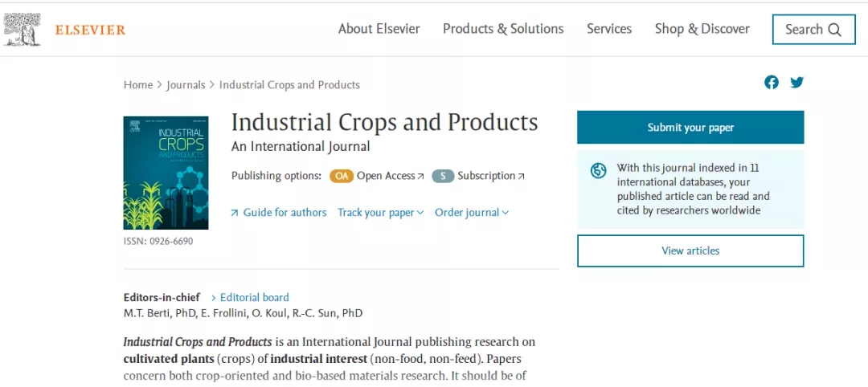Open the Services menu item

[x=609, y=29]
